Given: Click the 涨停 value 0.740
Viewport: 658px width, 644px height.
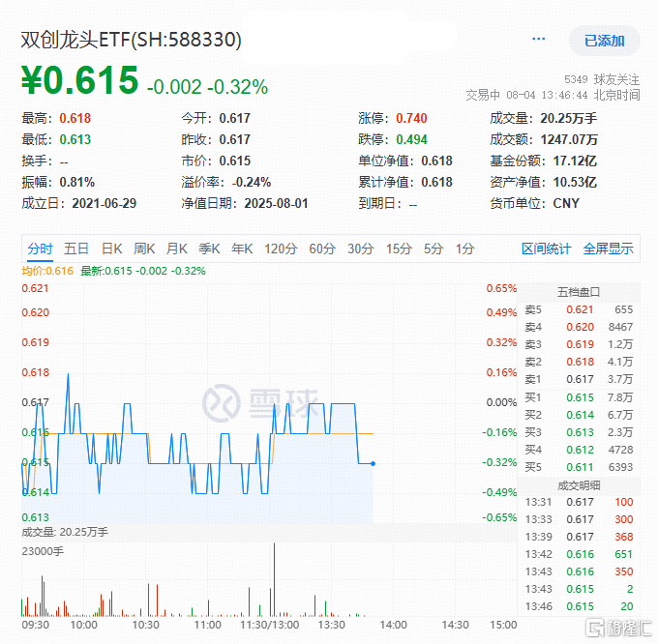Looking at the screenshot, I should pos(411,118).
